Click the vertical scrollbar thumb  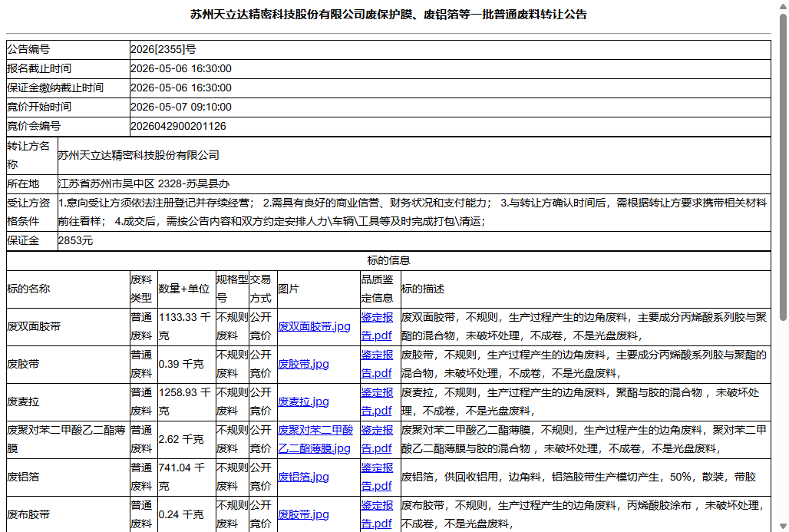click(x=783, y=166)
